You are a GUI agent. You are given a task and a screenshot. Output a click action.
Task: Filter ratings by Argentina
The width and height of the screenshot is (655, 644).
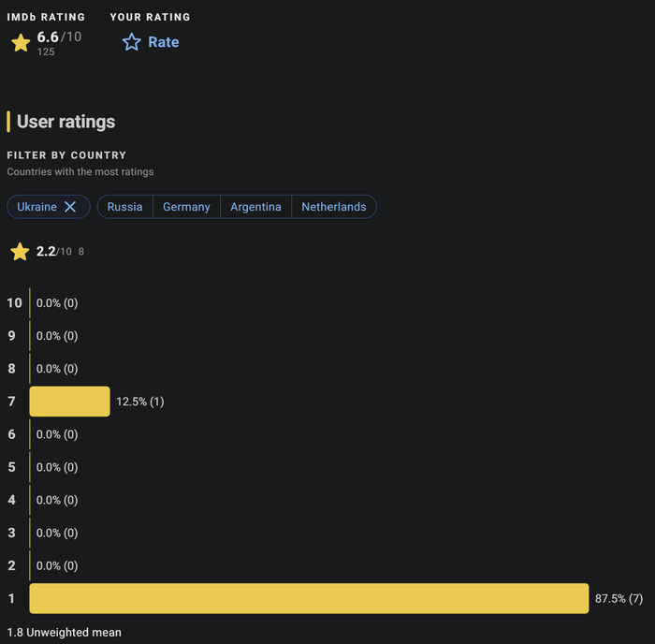[255, 207]
